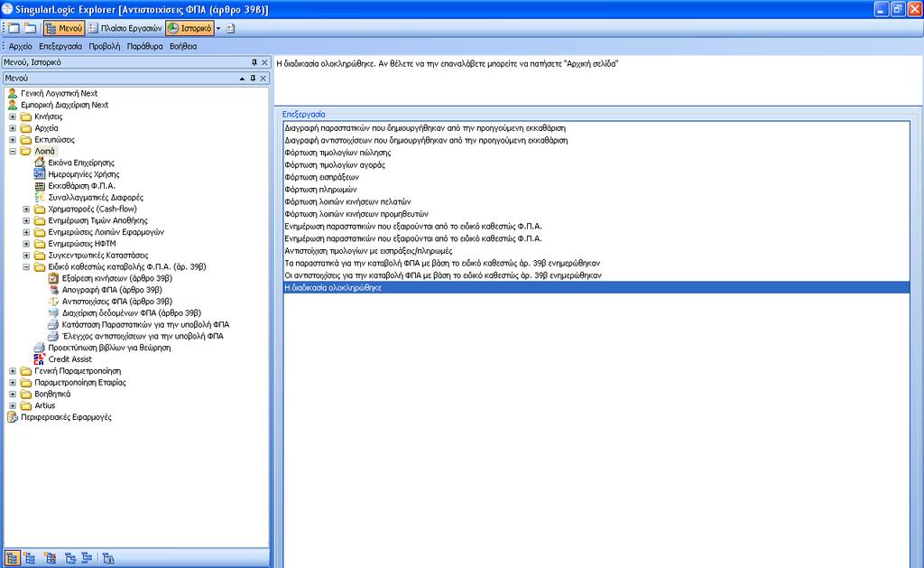Open Κατάσταση Παραστατικών printer icon

[x=53, y=324]
